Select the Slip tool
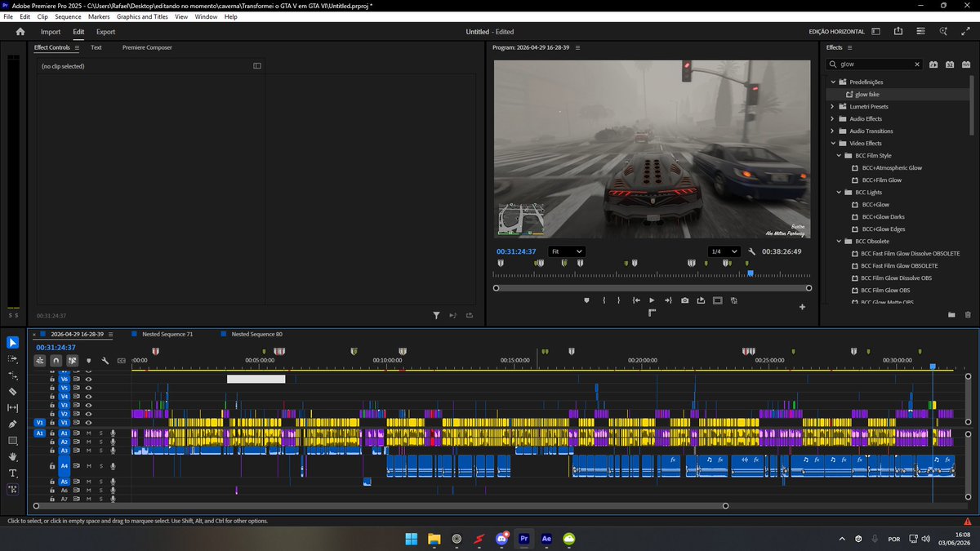 [13, 407]
